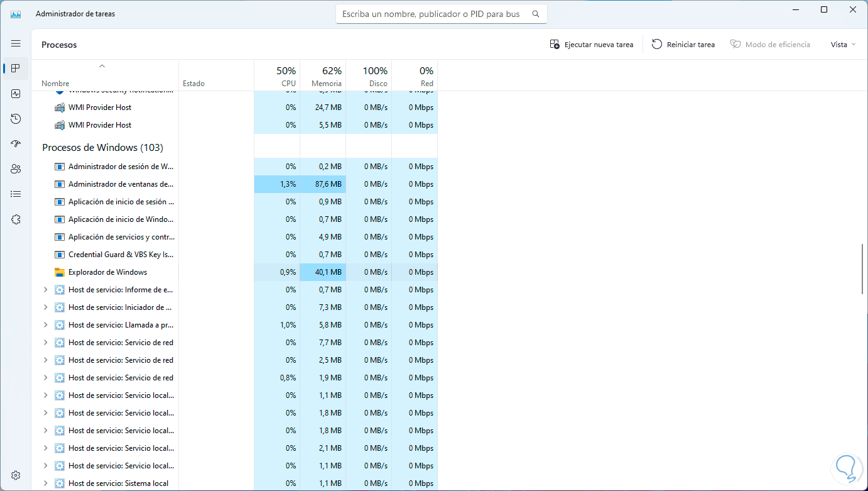The image size is (868, 491).
Task: Expand Host de servicio: Informe de e... row
Action: (x=45, y=290)
